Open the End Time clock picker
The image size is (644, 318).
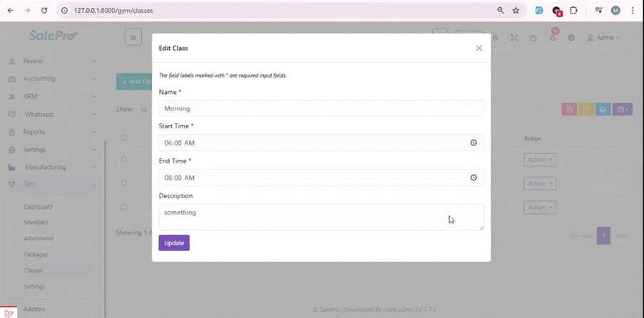pos(474,178)
